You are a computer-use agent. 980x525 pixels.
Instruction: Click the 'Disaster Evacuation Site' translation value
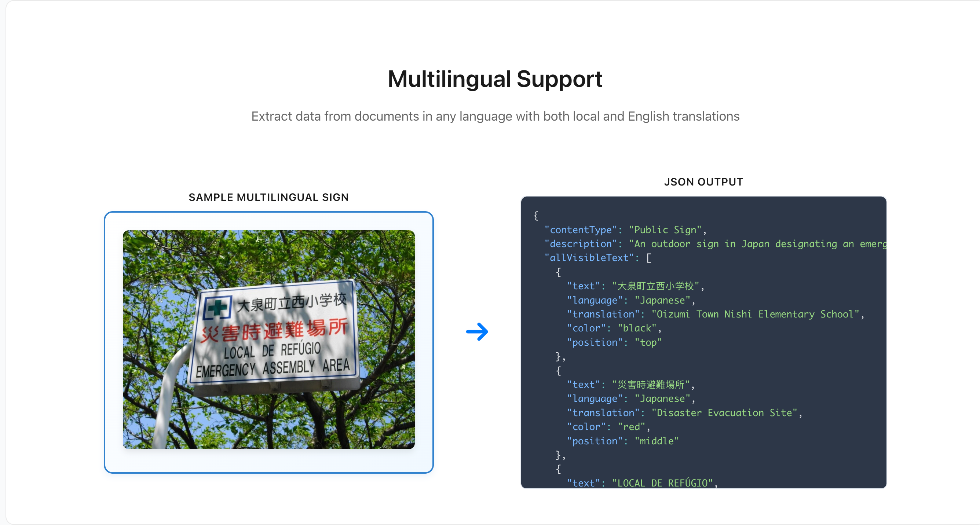724,412
